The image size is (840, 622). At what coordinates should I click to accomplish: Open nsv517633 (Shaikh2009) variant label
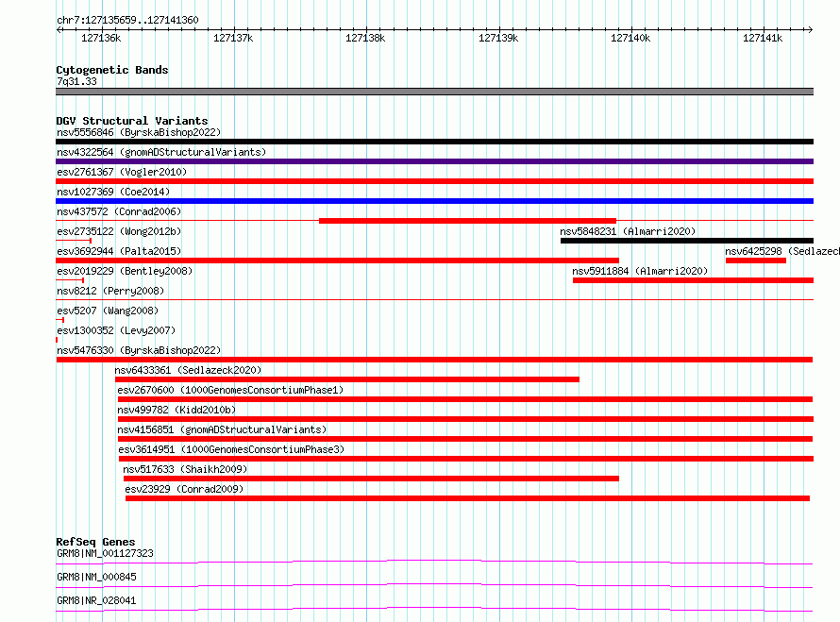coord(185,469)
